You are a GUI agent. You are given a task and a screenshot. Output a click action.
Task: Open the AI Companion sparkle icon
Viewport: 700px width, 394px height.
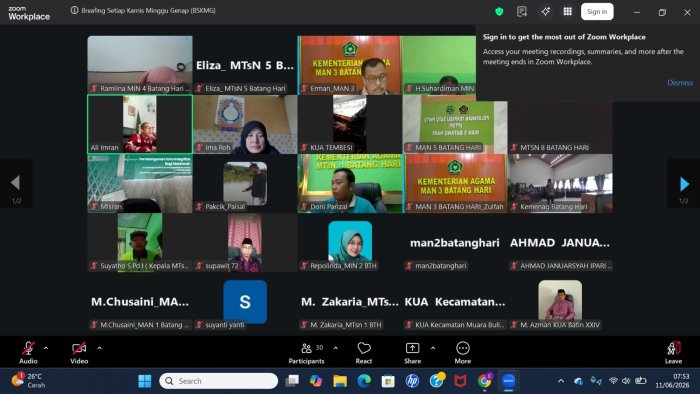[546, 12]
